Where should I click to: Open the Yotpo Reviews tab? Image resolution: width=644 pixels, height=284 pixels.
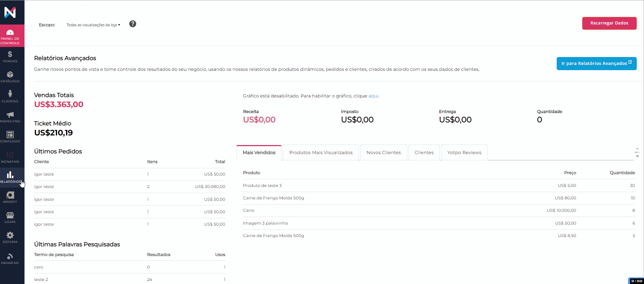[x=464, y=153]
